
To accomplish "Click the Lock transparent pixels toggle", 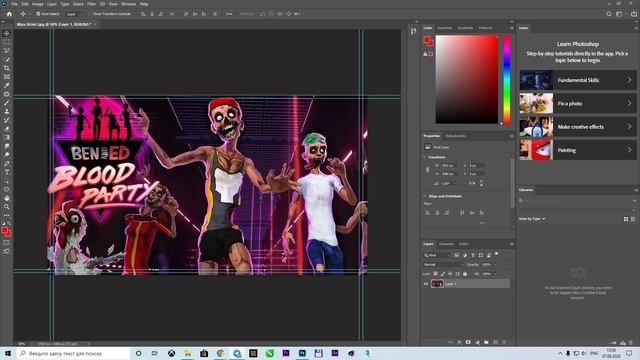I will pos(436,274).
